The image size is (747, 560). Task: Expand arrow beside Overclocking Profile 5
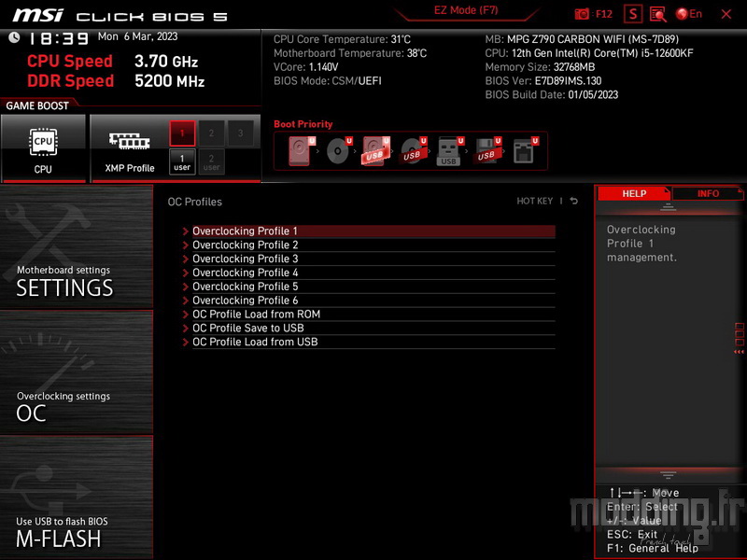[185, 287]
